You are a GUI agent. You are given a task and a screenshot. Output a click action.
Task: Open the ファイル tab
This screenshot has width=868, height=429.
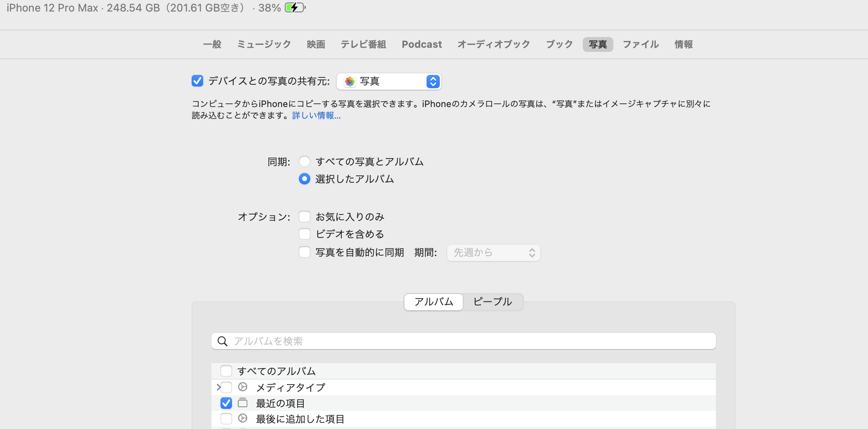tap(641, 44)
